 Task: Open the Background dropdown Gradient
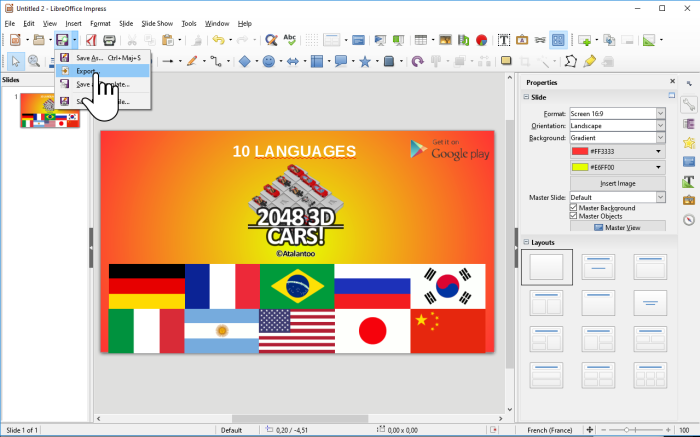click(617, 137)
